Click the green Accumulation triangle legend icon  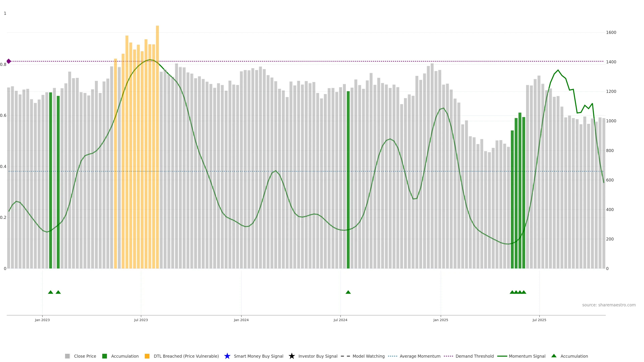pyautogui.click(x=554, y=356)
